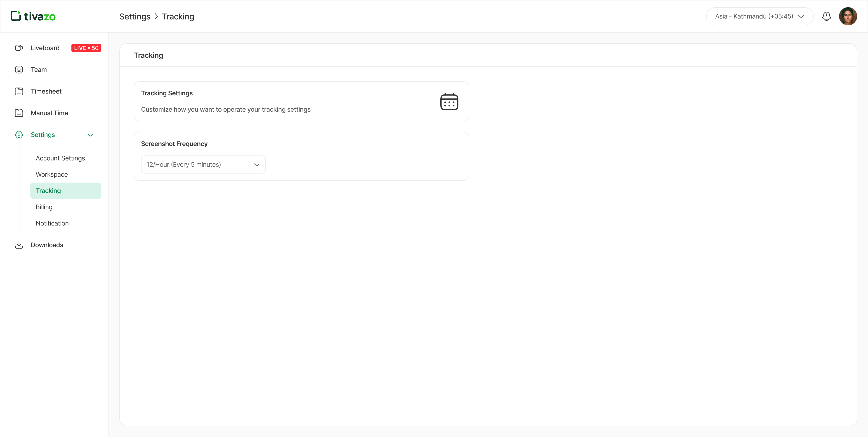Open the timezone dropdown Asia - Kathmandu
Viewport: 868px width, 437px height.
pos(759,16)
